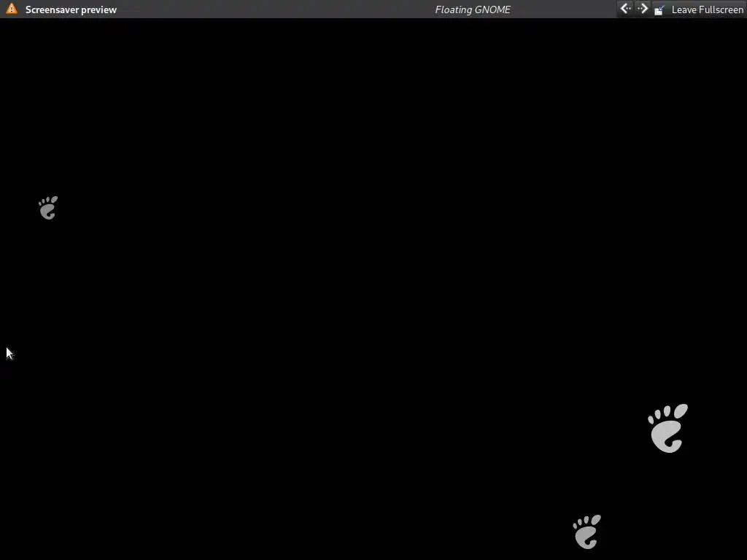Click the Screensaver preview title text
This screenshot has height=560, width=747.
(71, 9)
